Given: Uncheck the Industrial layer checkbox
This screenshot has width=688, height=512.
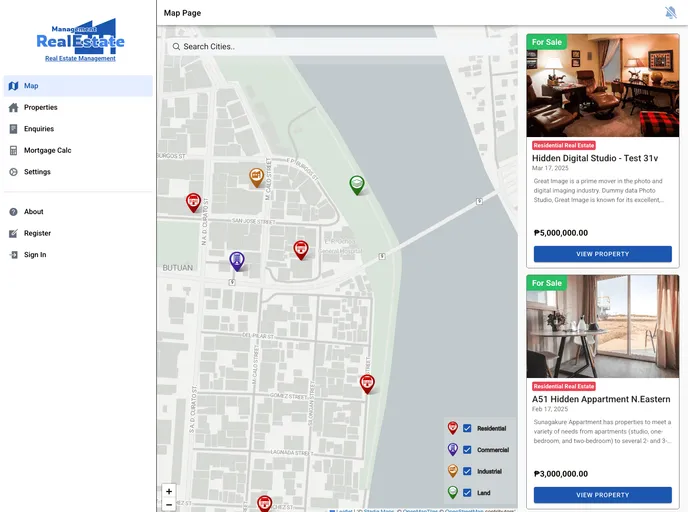Looking at the screenshot, I should click(467, 471).
